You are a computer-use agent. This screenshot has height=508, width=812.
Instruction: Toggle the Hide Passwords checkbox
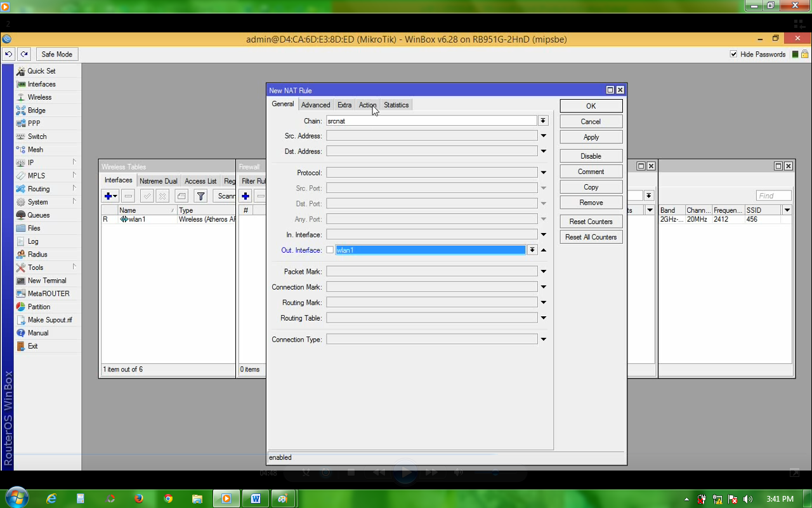pos(733,55)
